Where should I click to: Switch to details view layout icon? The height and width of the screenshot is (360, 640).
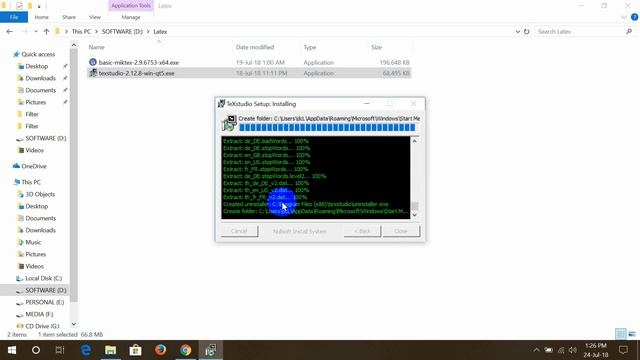point(620,334)
